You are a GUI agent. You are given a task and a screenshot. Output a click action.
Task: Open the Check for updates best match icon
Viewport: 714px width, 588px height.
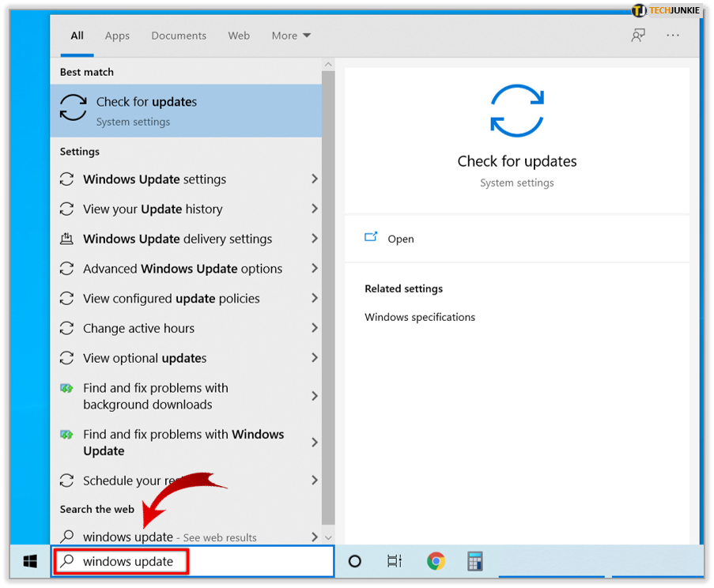(x=72, y=107)
